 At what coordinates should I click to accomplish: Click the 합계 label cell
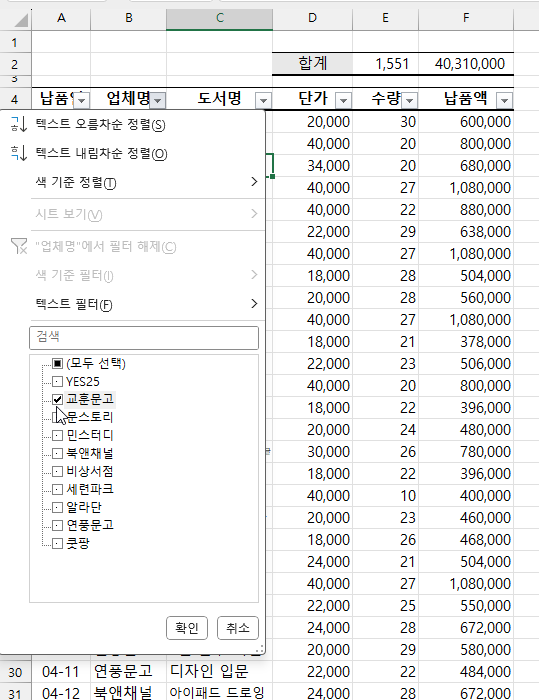(313, 63)
